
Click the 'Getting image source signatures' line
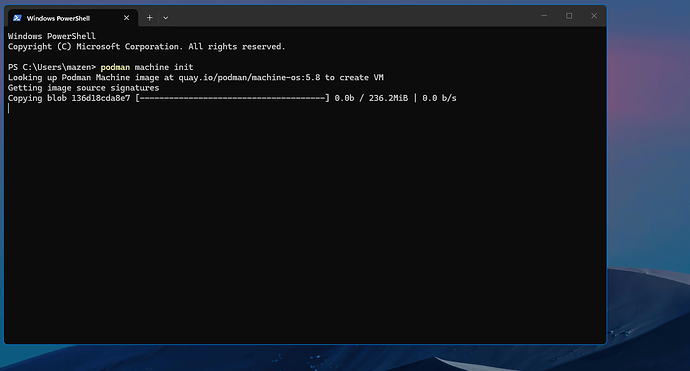click(x=84, y=88)
